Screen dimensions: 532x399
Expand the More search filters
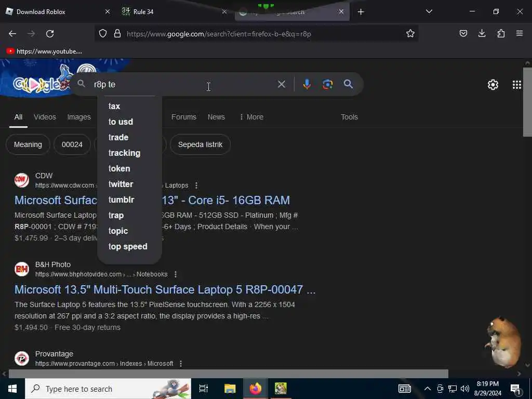point(251,117)
